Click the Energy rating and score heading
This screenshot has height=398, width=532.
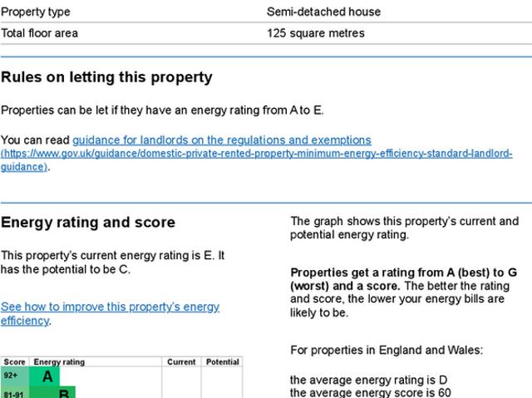pyautogui.click(x=88, y=222)
